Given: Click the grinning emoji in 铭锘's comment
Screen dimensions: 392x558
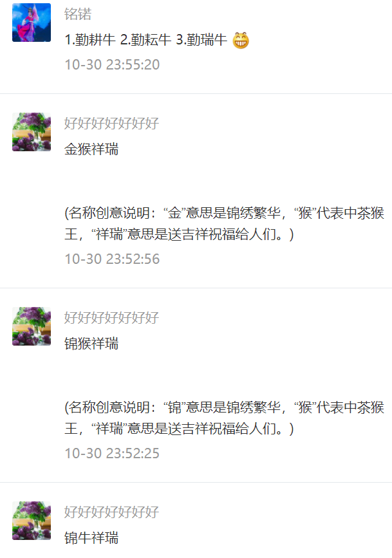Looking at the screenshot, I should click(241, 40).
